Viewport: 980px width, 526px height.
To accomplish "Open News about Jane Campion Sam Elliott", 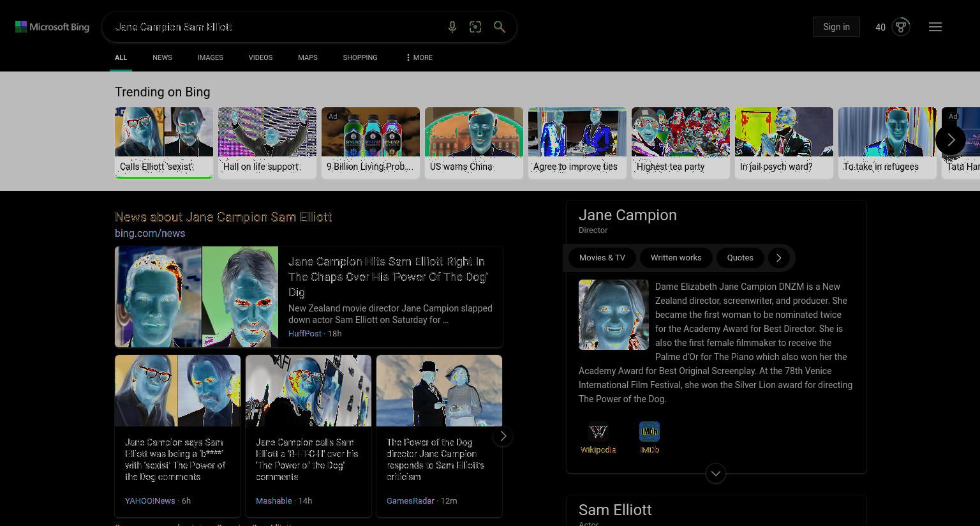I will click(223, 217).
